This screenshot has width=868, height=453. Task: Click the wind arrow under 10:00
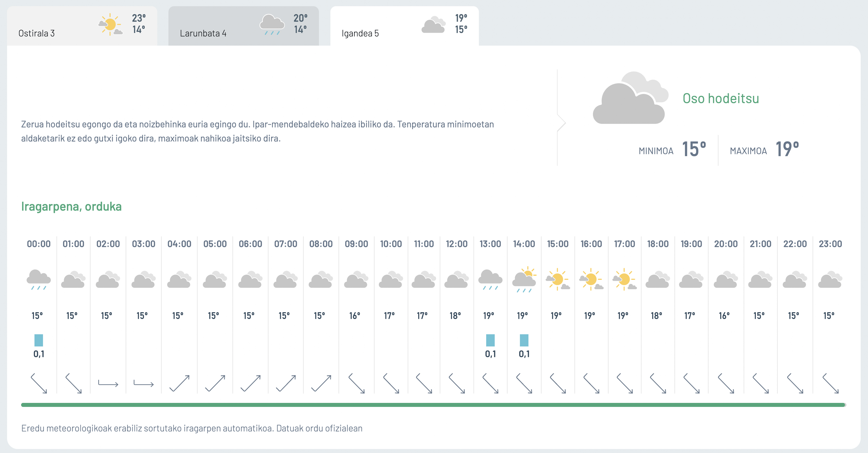[x=391, y=383]
